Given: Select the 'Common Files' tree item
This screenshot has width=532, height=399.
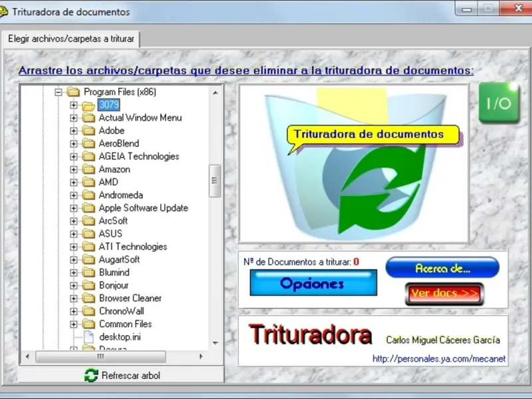Looking at the screenshot, I should pos(125,324).
